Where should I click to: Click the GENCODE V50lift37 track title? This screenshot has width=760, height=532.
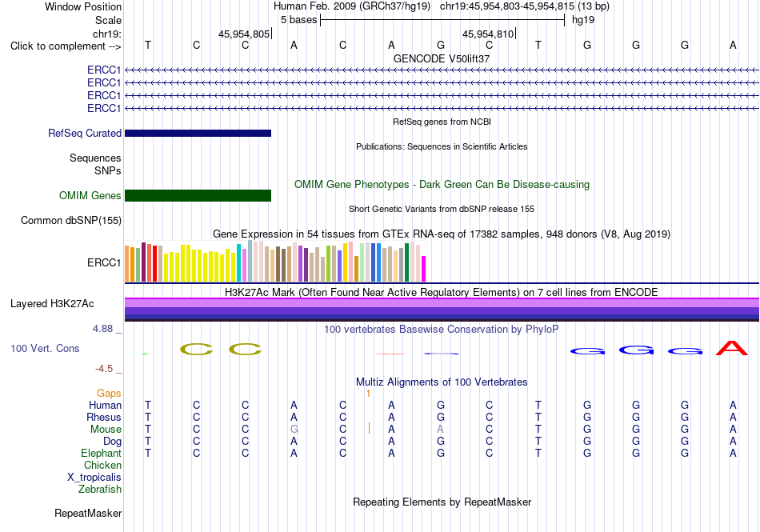click(x=442, y=58)
